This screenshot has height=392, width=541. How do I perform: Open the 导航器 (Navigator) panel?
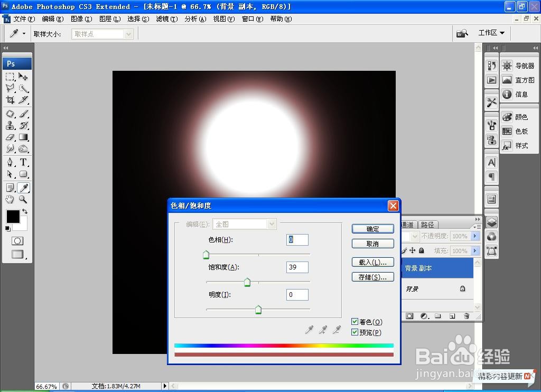click(520, 65)
